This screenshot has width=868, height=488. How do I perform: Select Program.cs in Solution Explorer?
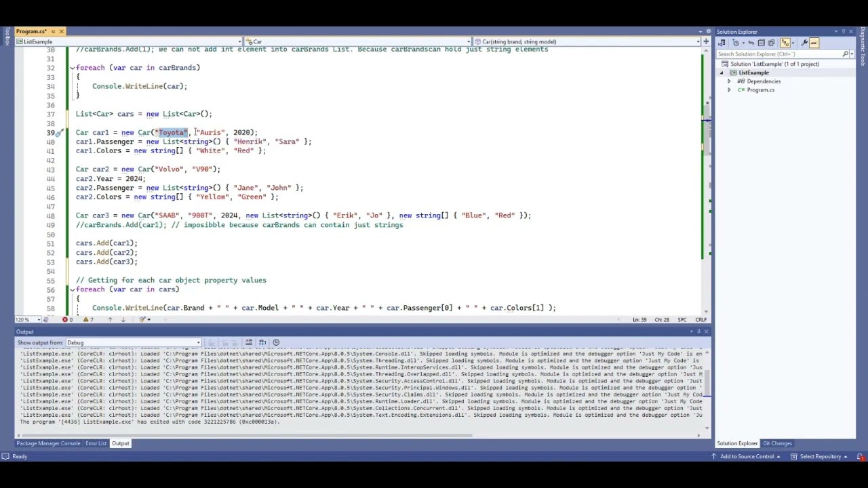[x=760, y=90]
